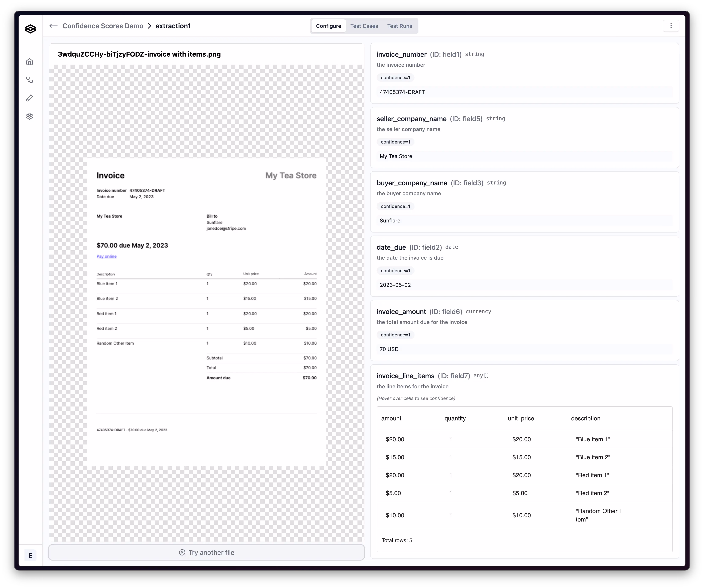Click the back arrow icon
Screen dimensions: 704x588
click(x=53, y=26)
